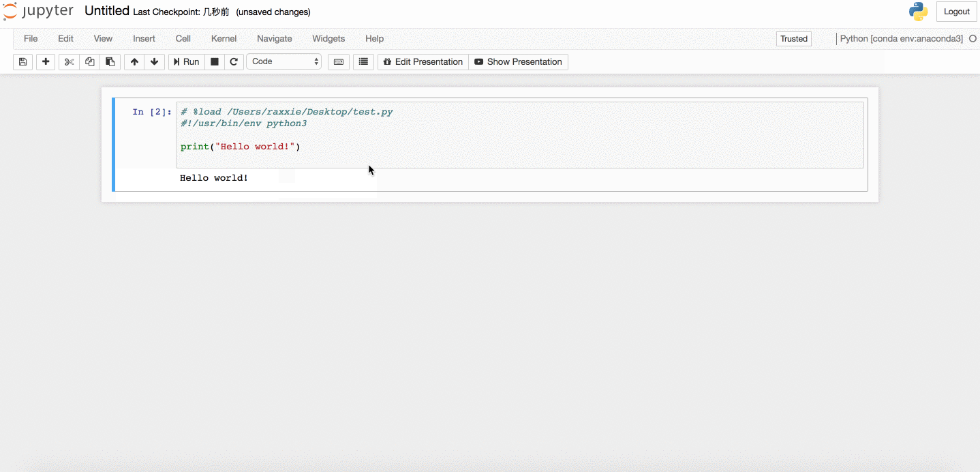The width and height of the screenshot is (980, 472).
Task: Open the command palette keyboard icon
Action: click(x=339, y=61)
